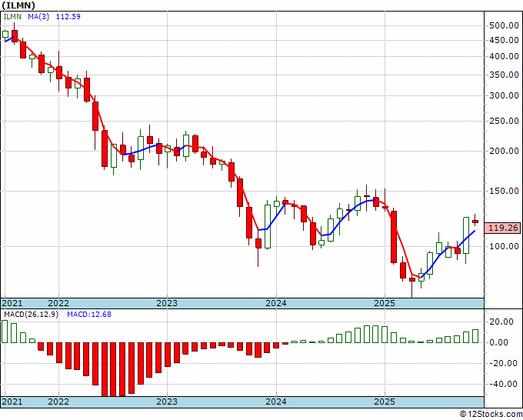Click the first green MACD bar in 2021

(x=5, y=332)
